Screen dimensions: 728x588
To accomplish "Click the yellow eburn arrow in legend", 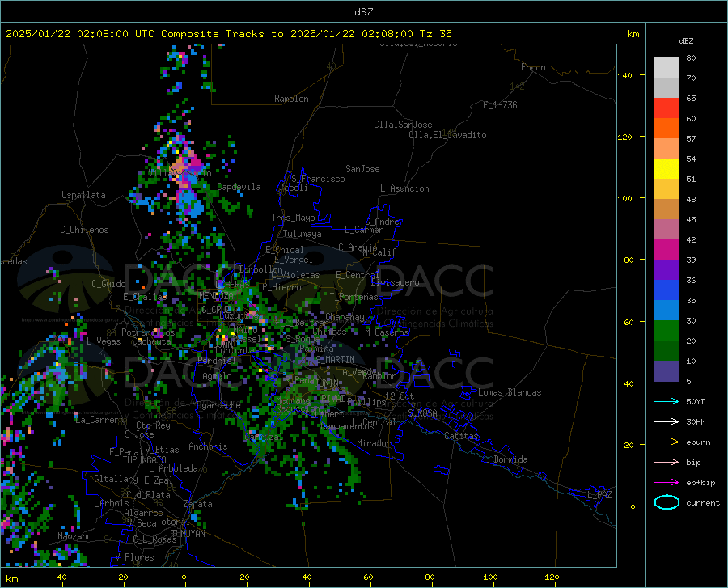I will [667, 442].
